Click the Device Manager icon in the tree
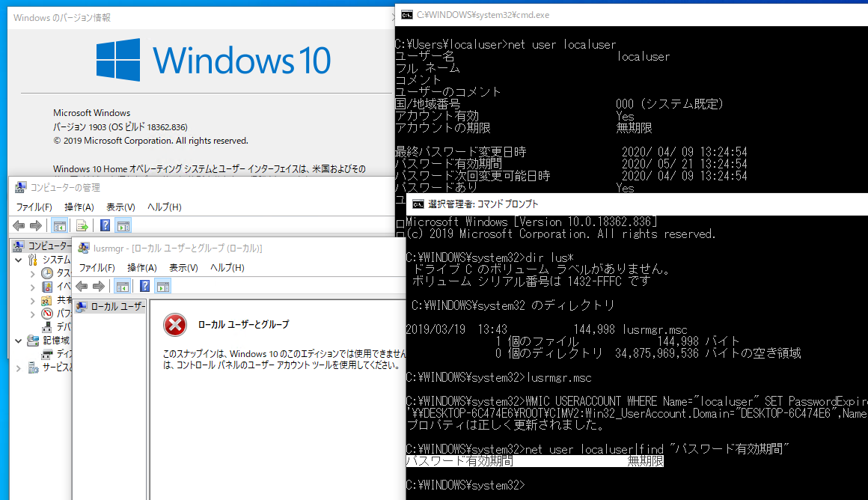Screen dimensions: 868x500 46,326
